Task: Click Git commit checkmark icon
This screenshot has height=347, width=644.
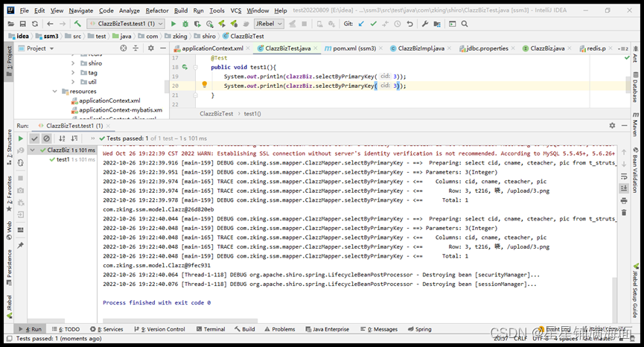Action: 373,24
